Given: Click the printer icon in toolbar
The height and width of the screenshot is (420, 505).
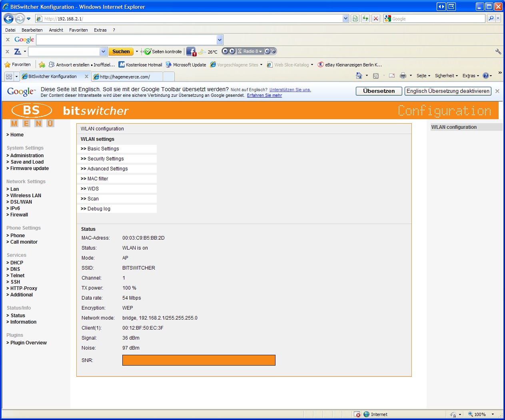Looking at the screenshot, I should (403, 76).
